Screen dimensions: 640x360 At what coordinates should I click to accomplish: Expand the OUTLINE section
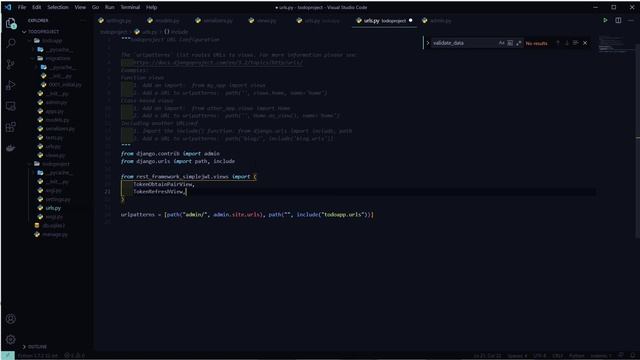click(35, 347)
